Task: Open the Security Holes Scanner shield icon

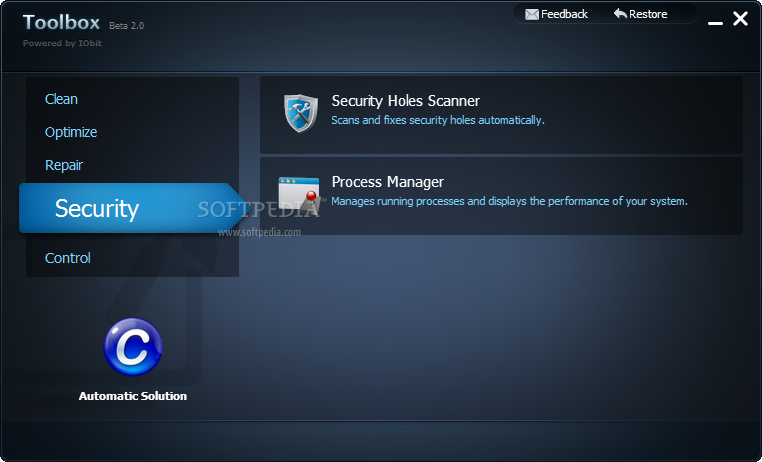Action: (x=301, y=113)
